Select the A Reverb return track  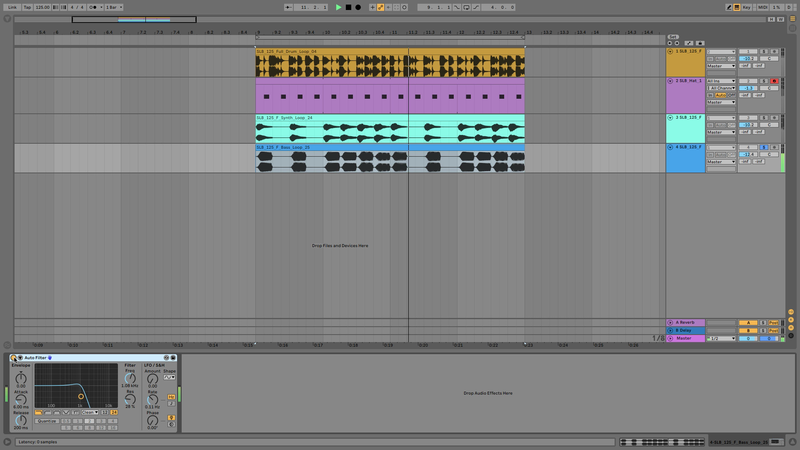(x=686, y=322)
